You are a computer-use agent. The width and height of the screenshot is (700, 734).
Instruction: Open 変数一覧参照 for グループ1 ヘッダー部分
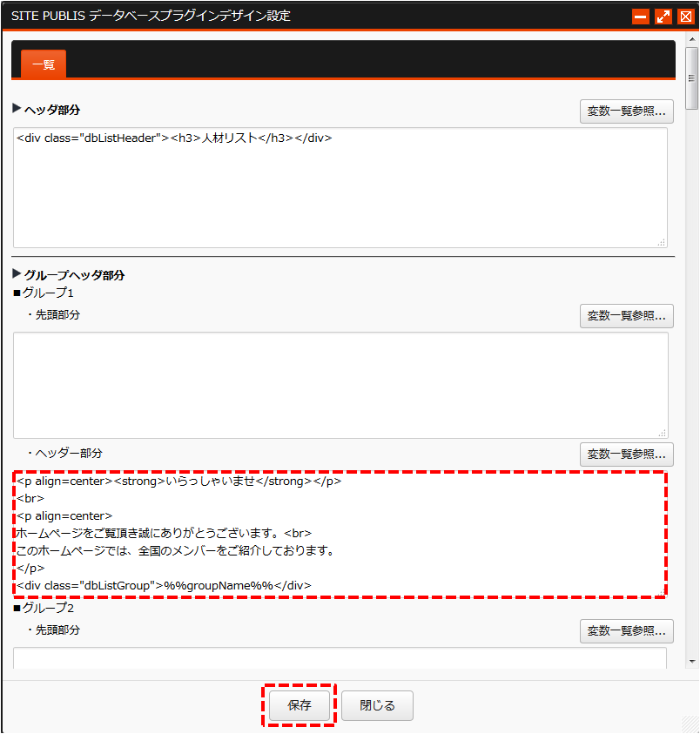click(627, 454)
